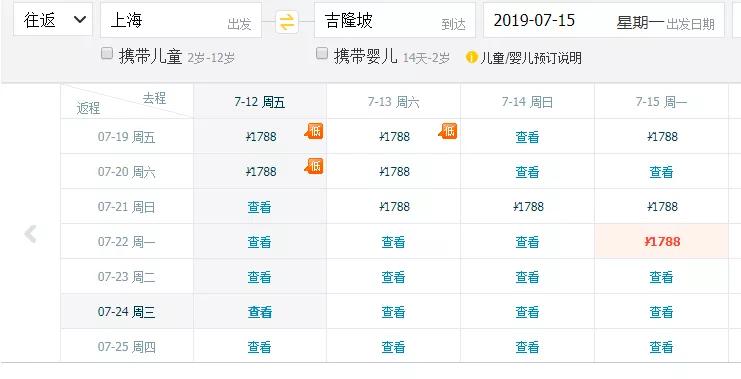
Task: Click 查看 for 7-14 and 07-20
Action: (x=527, y=172)
